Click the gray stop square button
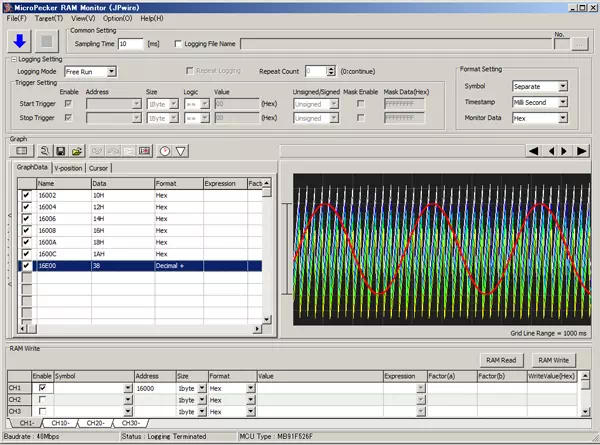The height and width of the screenshot is (445, 600). point(48,41)
